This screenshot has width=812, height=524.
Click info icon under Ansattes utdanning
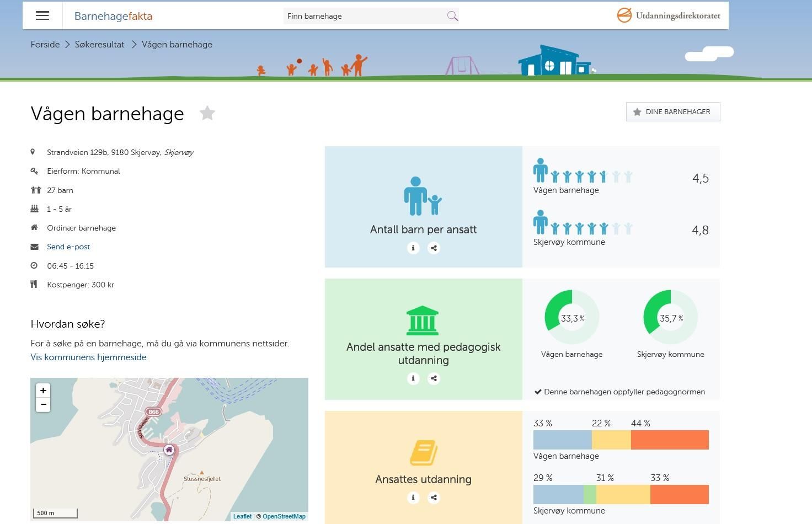pos(413,498)
